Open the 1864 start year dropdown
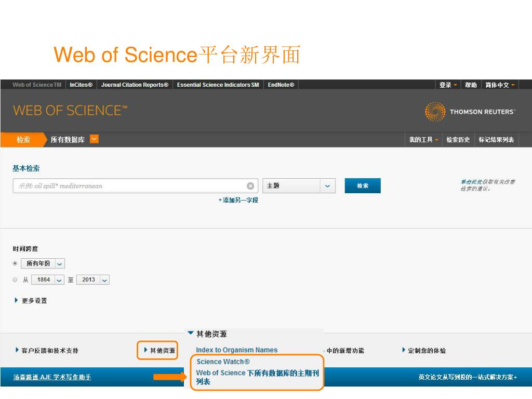The image size is (532, 399). 48,280
